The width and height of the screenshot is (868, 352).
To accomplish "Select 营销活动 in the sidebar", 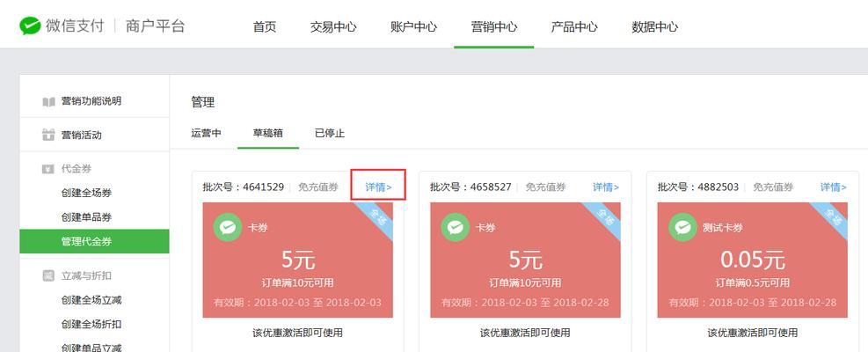I will pos(82,135).
